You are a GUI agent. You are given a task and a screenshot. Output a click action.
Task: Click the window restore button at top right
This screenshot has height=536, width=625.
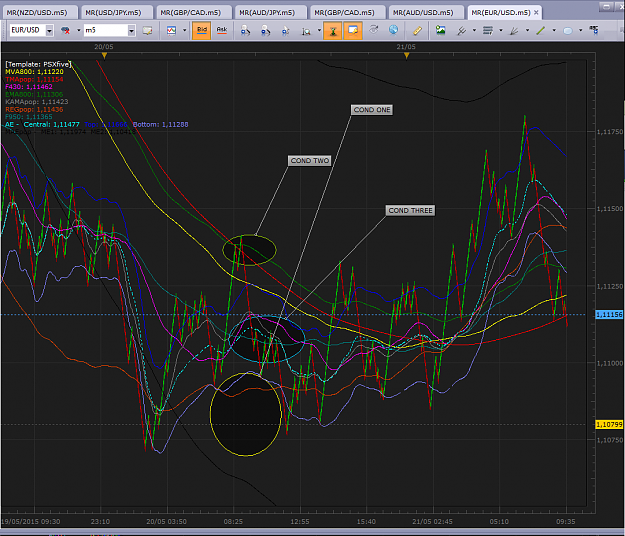(606, 6)
